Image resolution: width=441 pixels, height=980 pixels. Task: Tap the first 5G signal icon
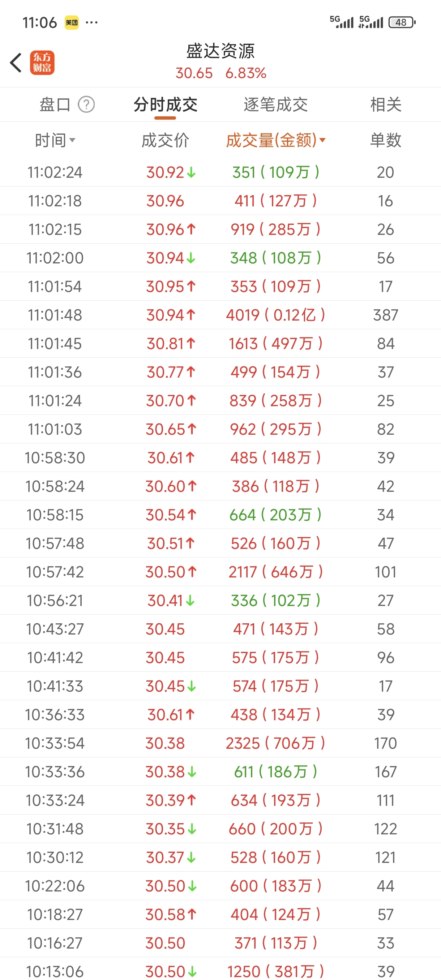point(341,22)
